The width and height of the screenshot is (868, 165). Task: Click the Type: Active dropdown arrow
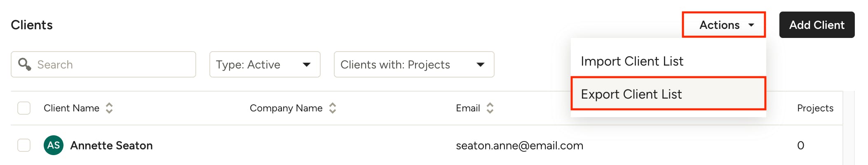click(x=307, y=64)
